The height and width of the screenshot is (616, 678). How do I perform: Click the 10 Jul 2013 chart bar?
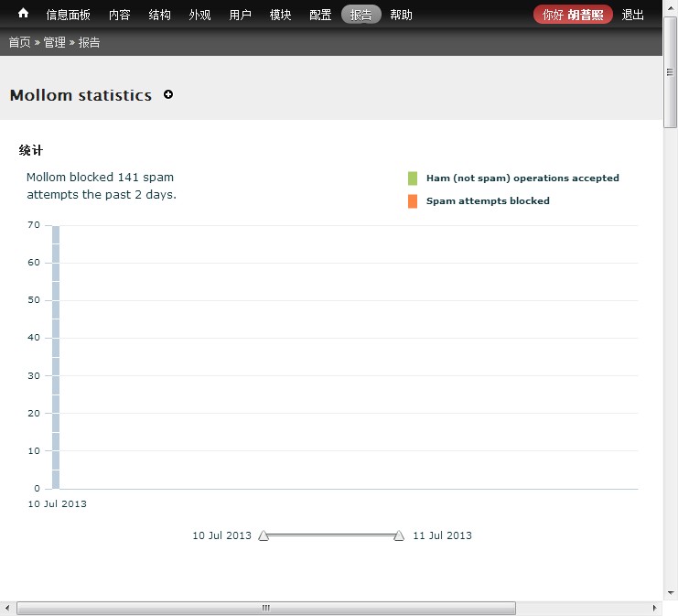(x=56, y=357)
